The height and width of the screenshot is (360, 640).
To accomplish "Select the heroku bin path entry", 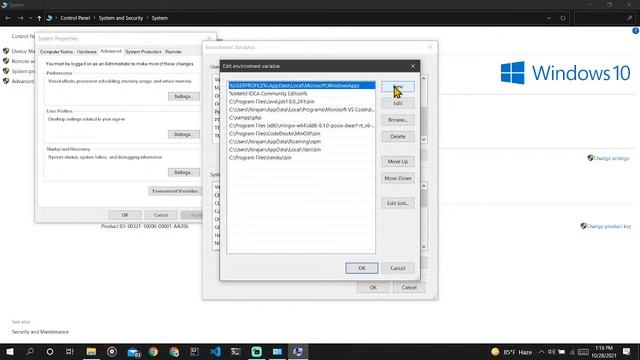I will click(x=302, y=158).
